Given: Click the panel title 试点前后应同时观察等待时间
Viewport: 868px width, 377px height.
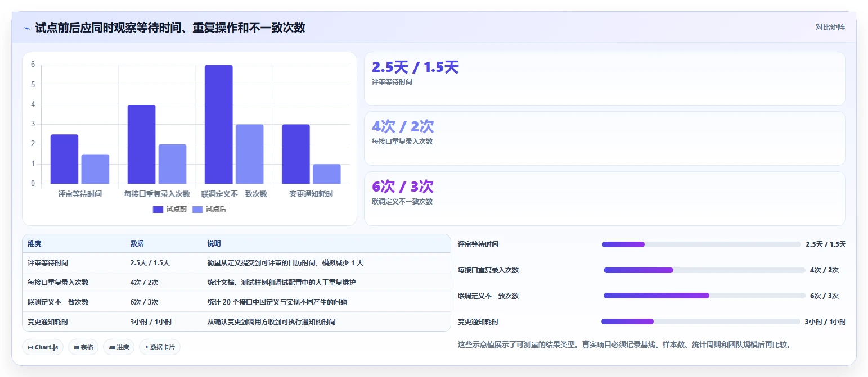Looking at the screenshot, I should [170, 28].
